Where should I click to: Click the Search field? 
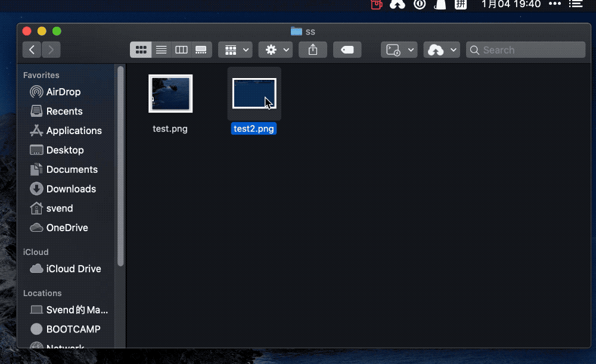pyautogui.click(x=526, y=50)
